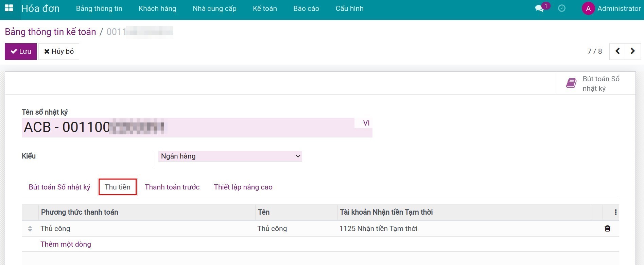Open the conversations chat icon

[539, 9]
